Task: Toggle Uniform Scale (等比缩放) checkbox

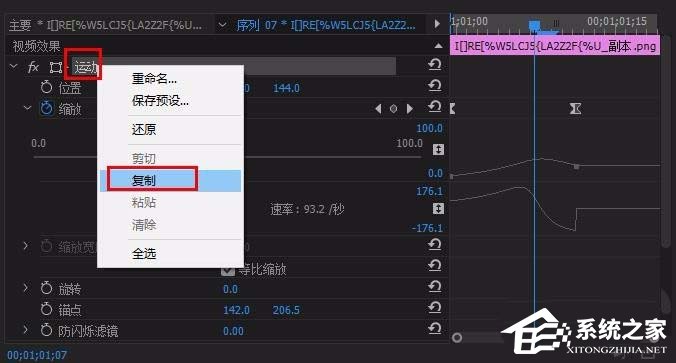Action: click(228, 270)
